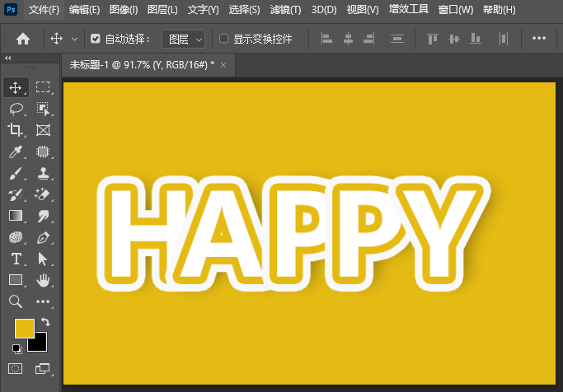
Task: Align top edges
Action: 433,39
